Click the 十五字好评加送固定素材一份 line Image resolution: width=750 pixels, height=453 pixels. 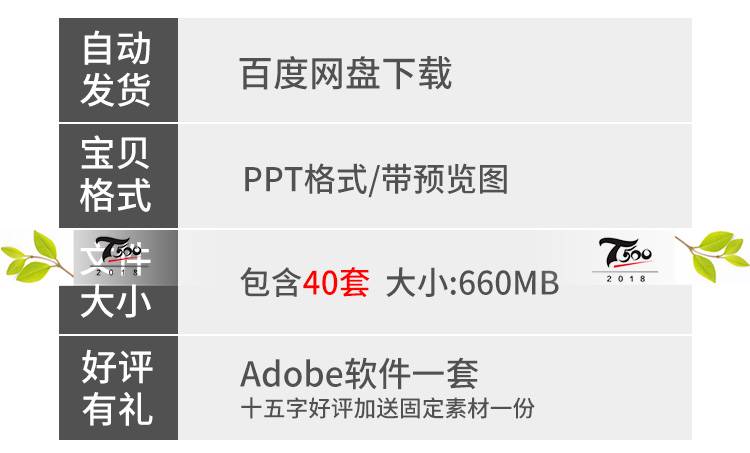(387, 409)
